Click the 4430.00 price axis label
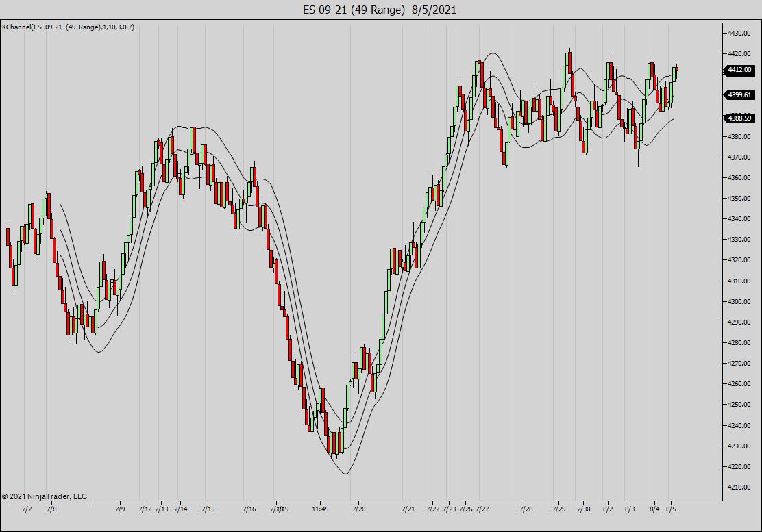The image size is (762, 532). pyautogui.click(x=739, y=33)
